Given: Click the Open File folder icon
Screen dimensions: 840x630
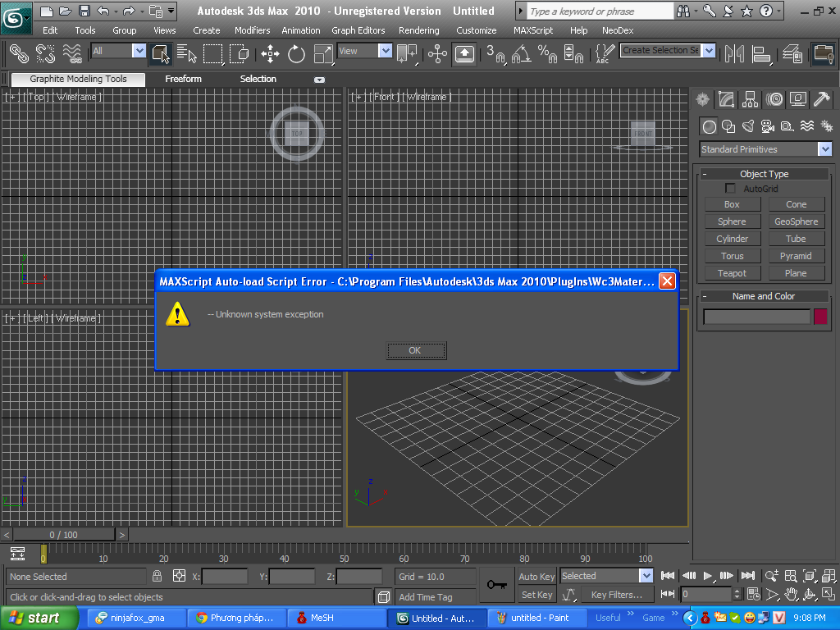Looking at the screenshot, I should pyautogui.click(x=66, y=11).
